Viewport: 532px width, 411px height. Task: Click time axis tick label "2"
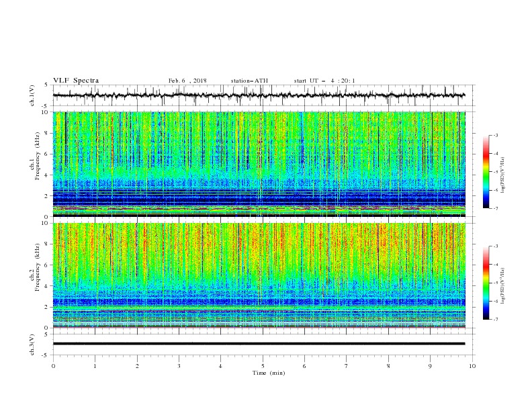[x=137, y=366]
